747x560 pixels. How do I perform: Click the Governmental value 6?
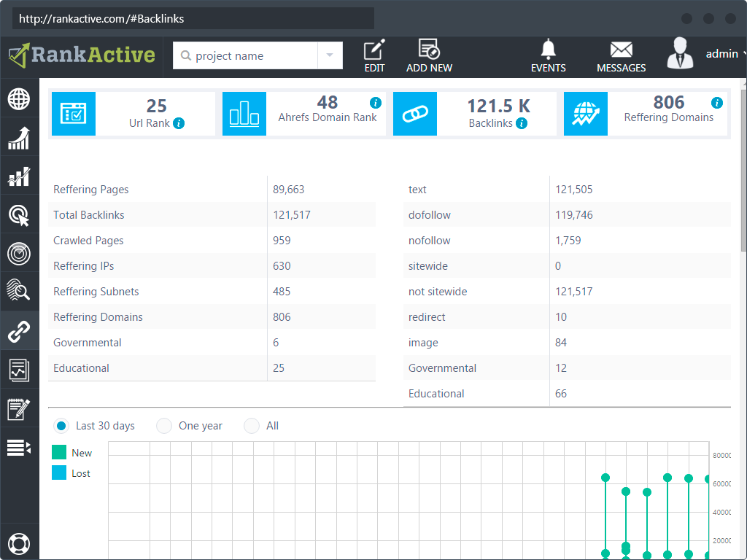click(x=276, y=343)
